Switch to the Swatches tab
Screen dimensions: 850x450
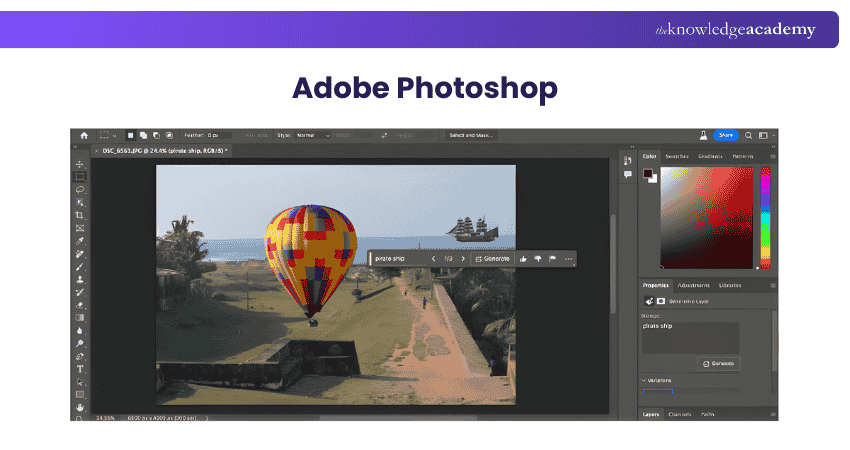[677, 156]
